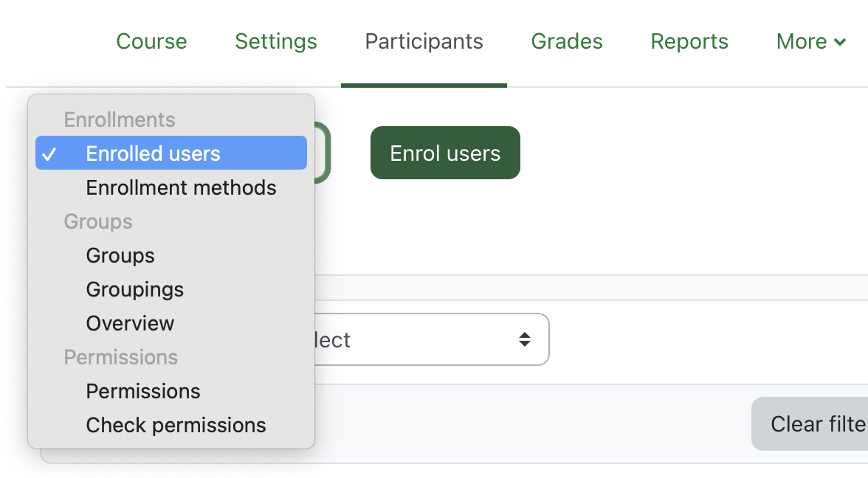
Task: Select Overview from the Groups section
Action: pyautogui.click(x=130, y=323)
